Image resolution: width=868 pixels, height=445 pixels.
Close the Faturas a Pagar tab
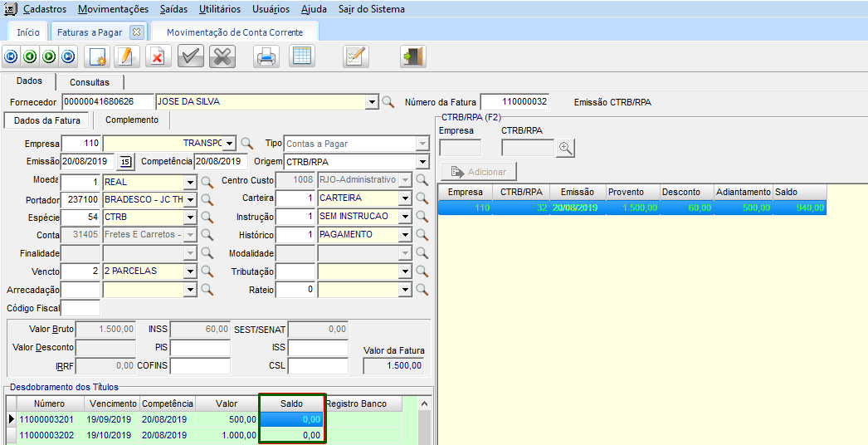[x=137, y=32]
